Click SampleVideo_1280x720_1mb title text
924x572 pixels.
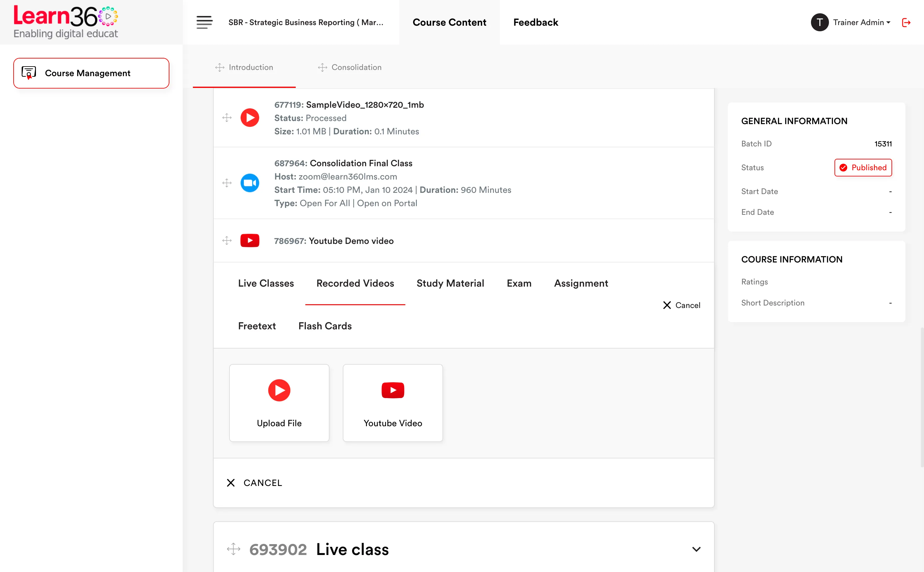[x=365, y=105]
